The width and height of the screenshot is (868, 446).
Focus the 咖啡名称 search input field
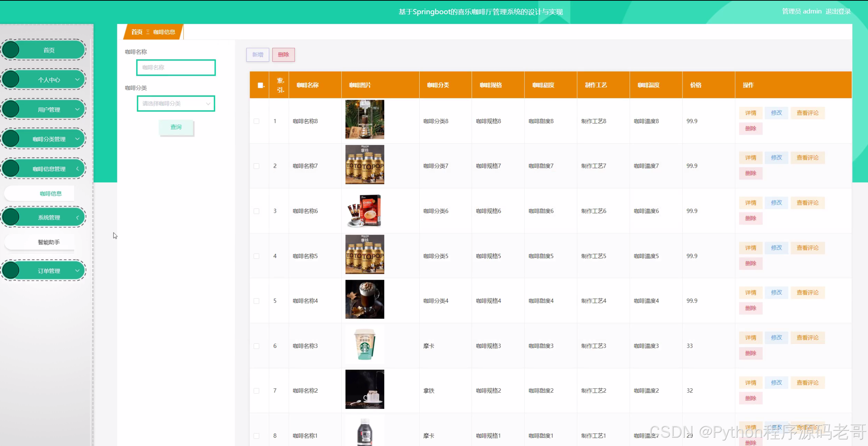pyautogui.click(x=176, y=68)
